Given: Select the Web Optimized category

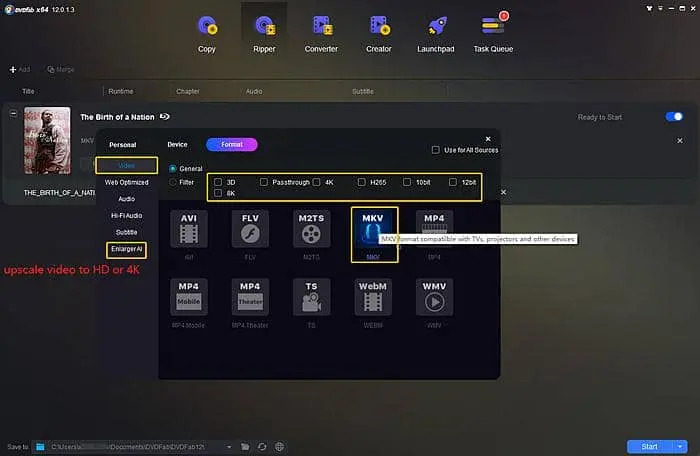Looking at the screenshot, I should tap(126, 182).
